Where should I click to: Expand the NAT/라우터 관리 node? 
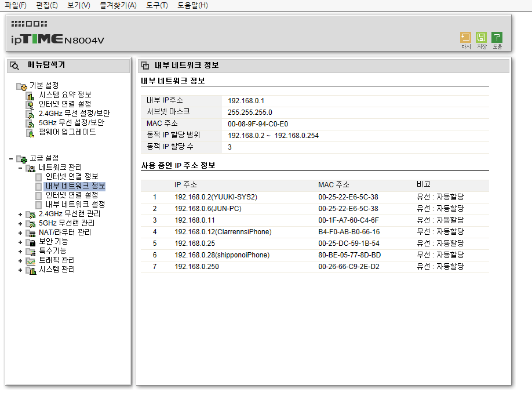pyautogui.click(x=20, y=233)
